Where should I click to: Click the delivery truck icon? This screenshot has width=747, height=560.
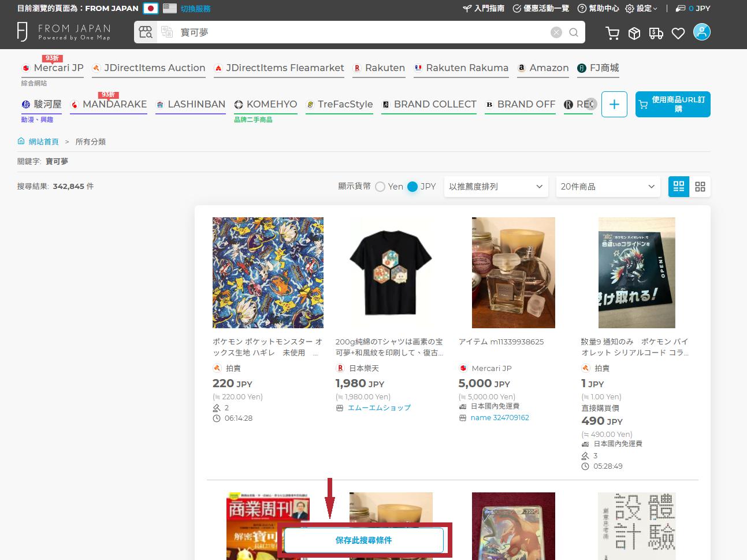pos(656,34)
